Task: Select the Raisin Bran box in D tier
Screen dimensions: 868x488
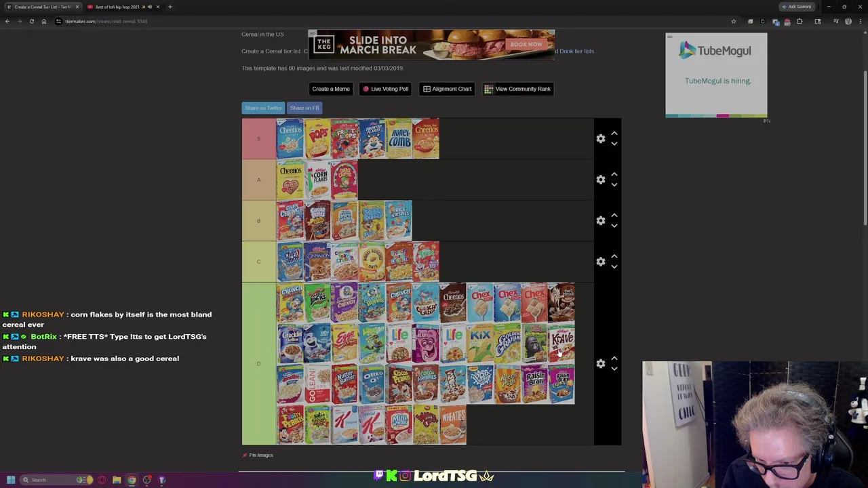Action: pyautogui.click(x=534, y=384)
